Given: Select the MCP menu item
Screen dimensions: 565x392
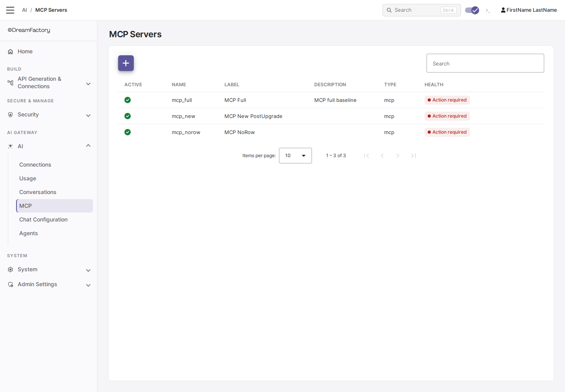Looking at the screenshot, I should [55, 206].
